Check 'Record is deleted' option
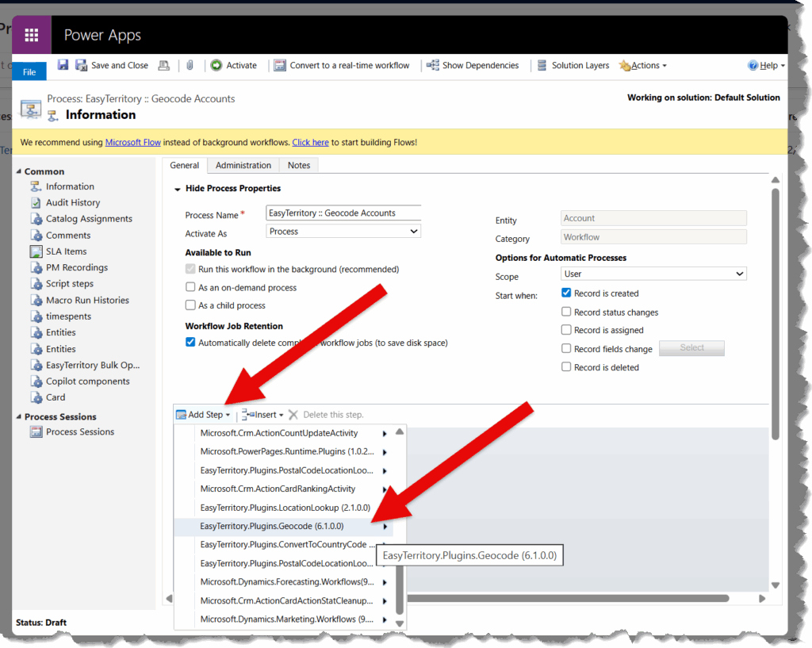812x648 pixels. point(566,367)
